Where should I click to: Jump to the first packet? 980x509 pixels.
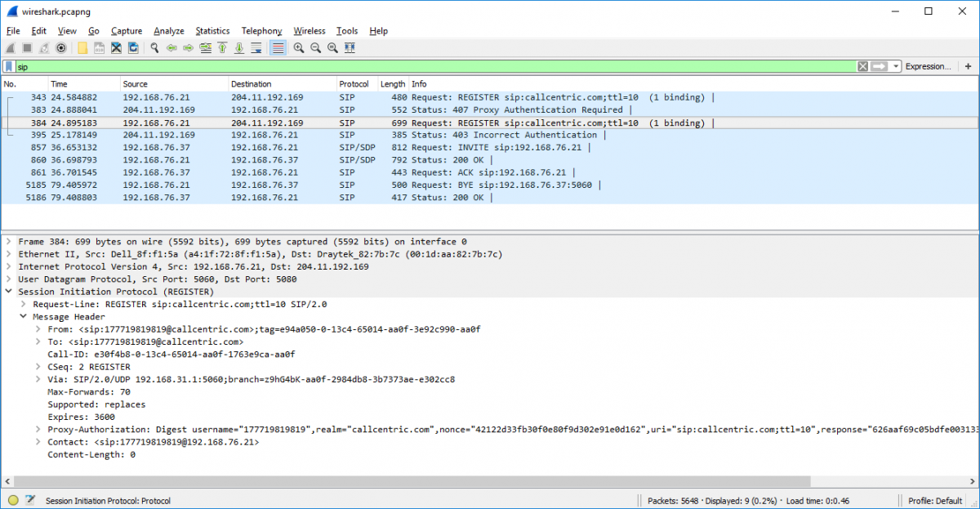pyautogui.click(x=221, y=48)
